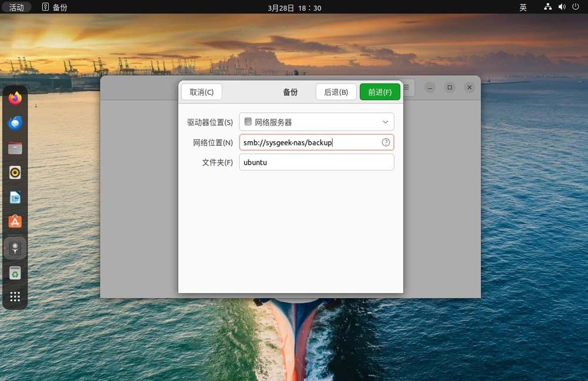Open the Files manager in dock
Screen dimensions: 588x381
click(15, 148)
